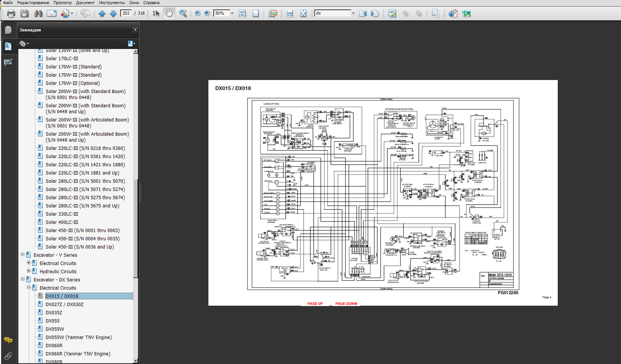Open the zoom percentage dropdown arrow
Screen dimensions: 621x364
tap(232, 14)
